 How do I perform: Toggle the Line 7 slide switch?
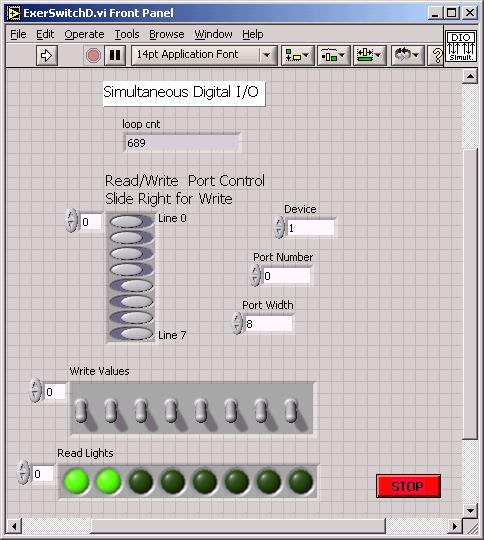click(131, 333)
